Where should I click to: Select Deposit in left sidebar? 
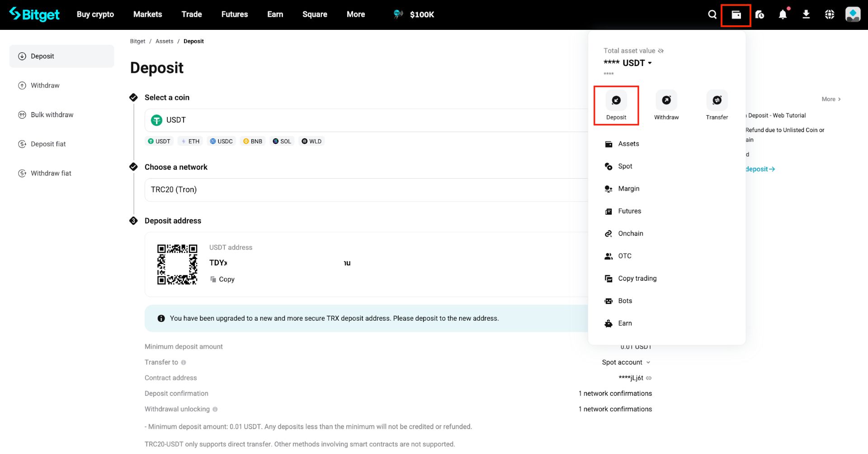pyautogui.click(x=61, y=56)
